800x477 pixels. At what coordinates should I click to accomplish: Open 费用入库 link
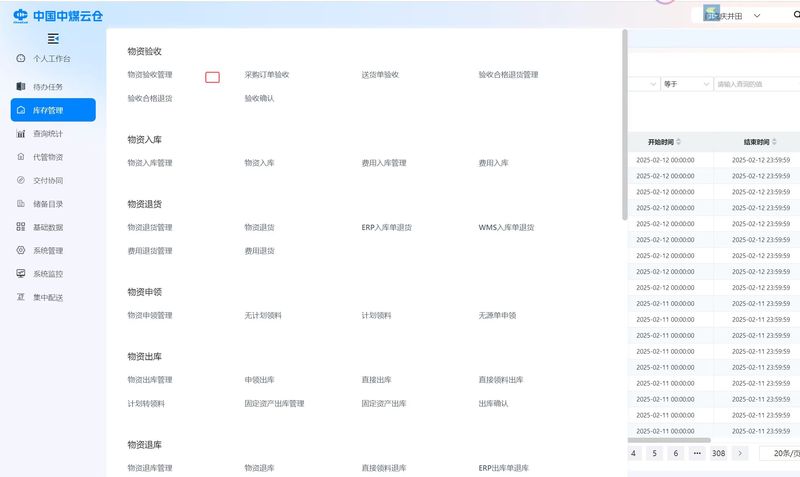click(x=493, y=163)
